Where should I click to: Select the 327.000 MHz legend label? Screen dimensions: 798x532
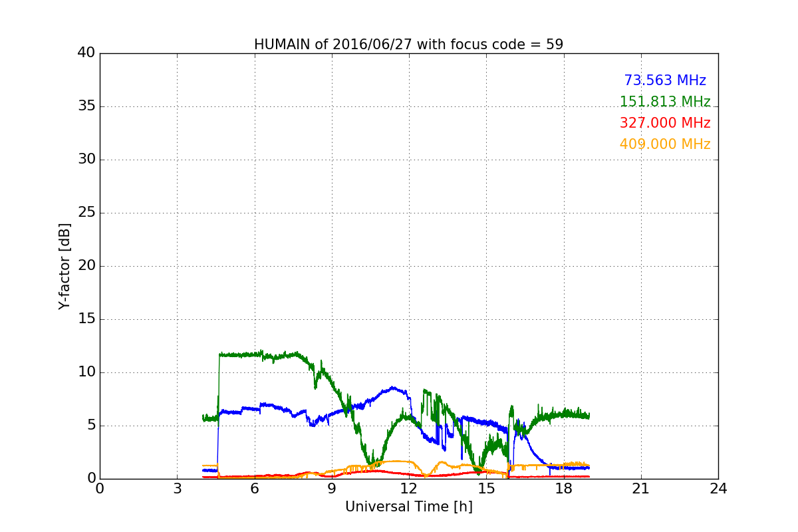point(665,123)
